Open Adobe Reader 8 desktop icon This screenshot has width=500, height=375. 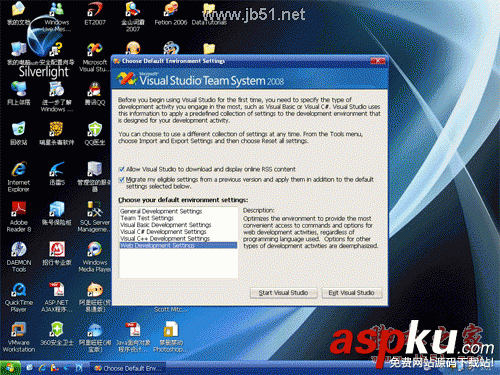[x=19, y=216]
